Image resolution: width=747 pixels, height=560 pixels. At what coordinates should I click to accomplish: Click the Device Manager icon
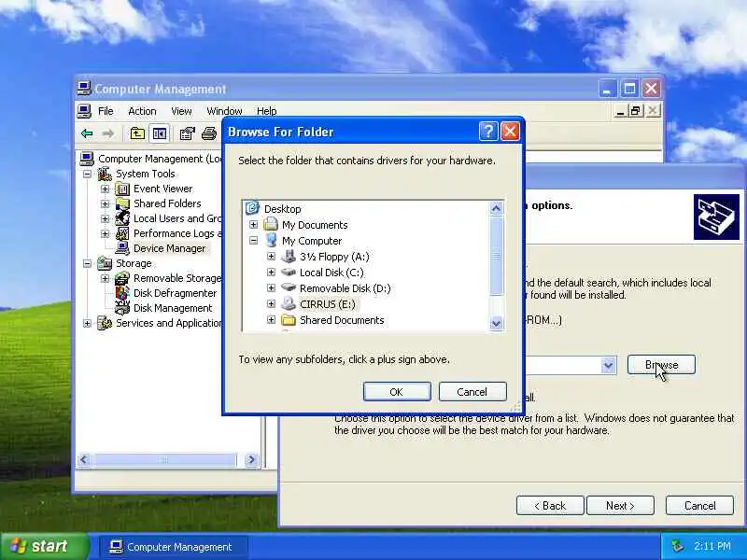pos(122,248)
